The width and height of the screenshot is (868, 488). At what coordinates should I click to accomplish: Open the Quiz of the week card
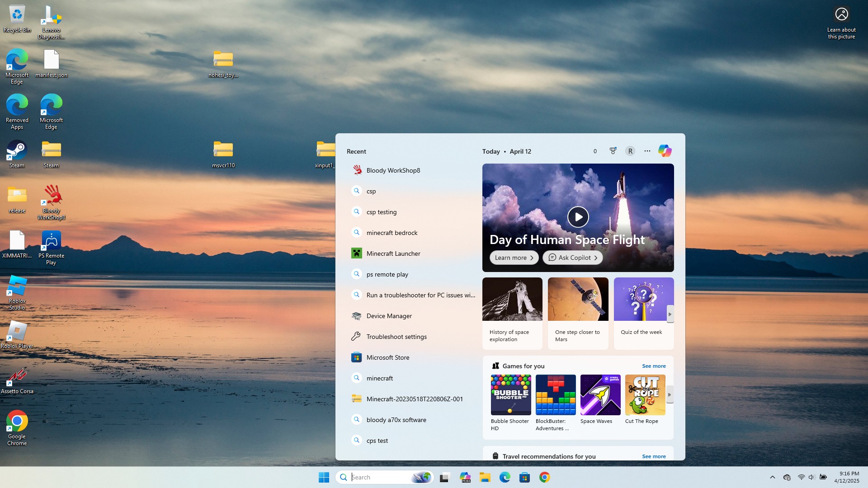pyautogui.click(x=644, y=313)
